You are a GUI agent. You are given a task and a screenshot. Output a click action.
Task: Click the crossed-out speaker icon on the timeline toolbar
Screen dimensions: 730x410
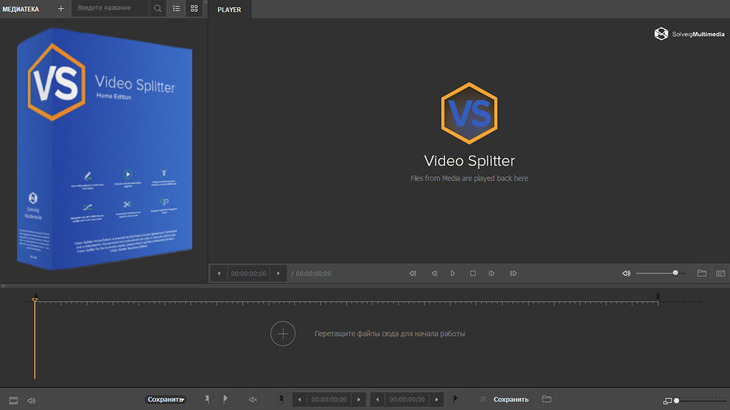(x=253, y=399)
